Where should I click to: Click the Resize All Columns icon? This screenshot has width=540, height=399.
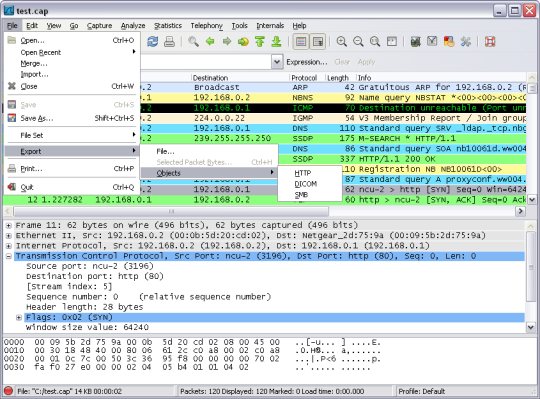pos(392,42)
